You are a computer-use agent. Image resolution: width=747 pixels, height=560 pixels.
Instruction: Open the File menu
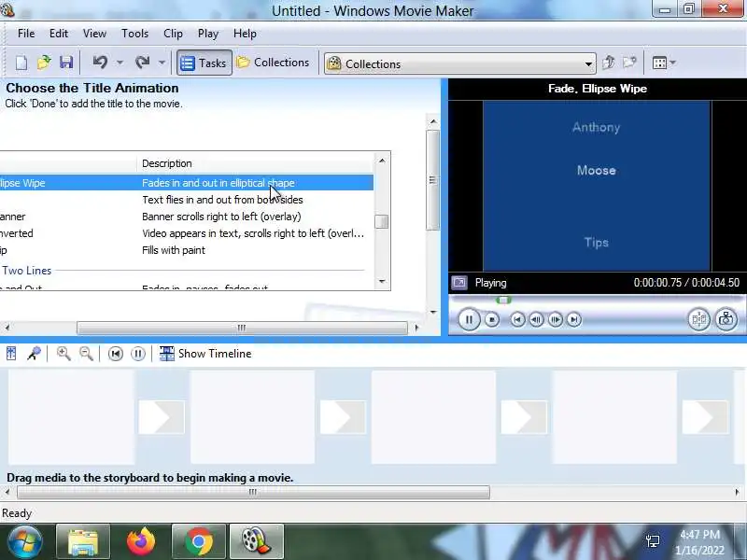click(26, 34)
